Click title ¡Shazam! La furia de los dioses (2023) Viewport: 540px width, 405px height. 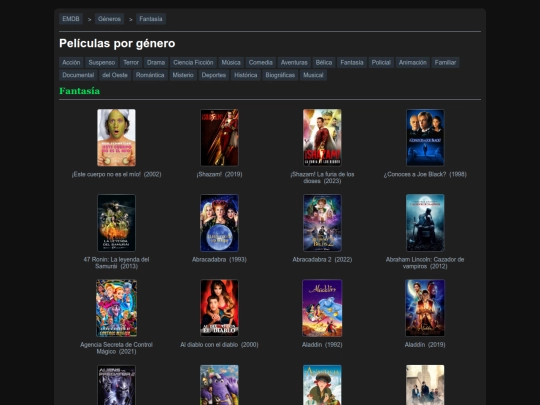[x=322, y=178]
